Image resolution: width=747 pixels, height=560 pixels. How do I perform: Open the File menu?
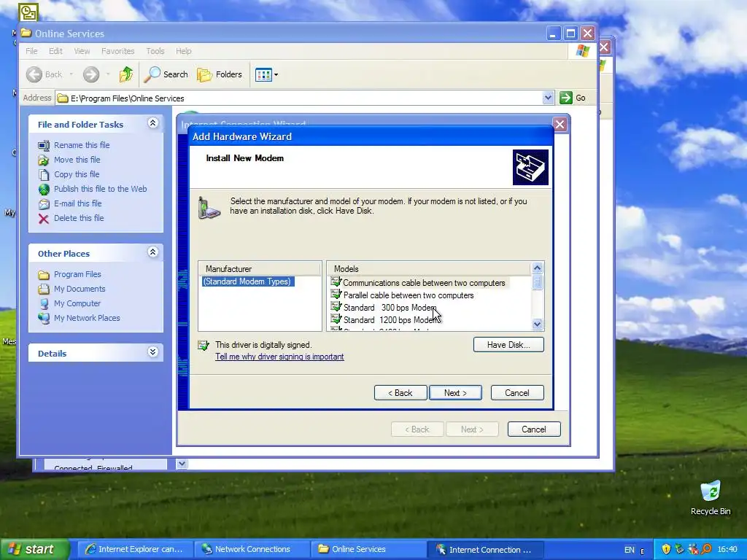pos(31,51)
